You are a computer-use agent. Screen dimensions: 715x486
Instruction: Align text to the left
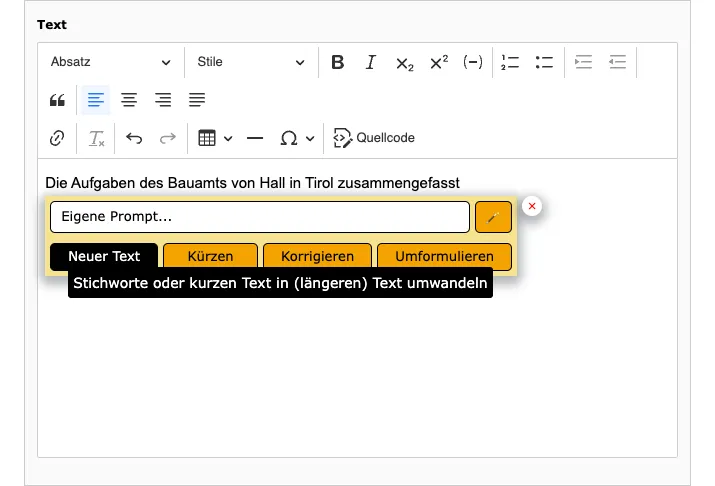95,100
